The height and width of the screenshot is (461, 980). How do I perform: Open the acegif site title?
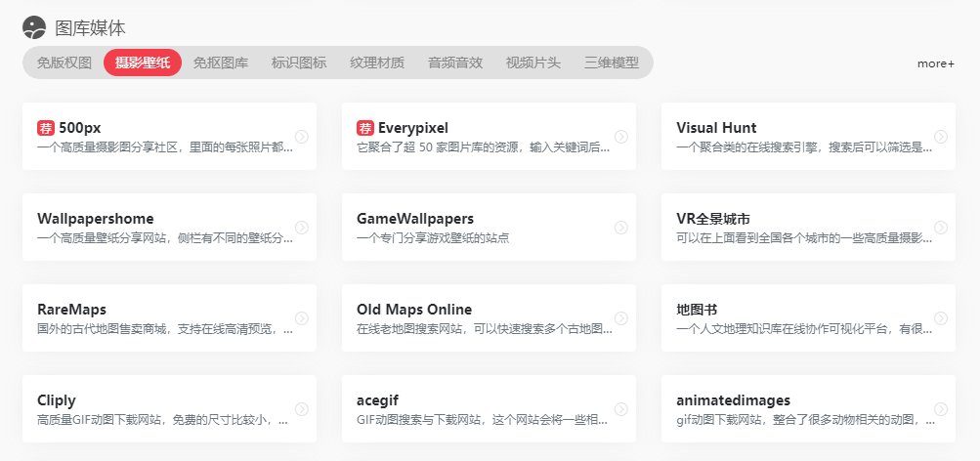click(x=377, y=400)
